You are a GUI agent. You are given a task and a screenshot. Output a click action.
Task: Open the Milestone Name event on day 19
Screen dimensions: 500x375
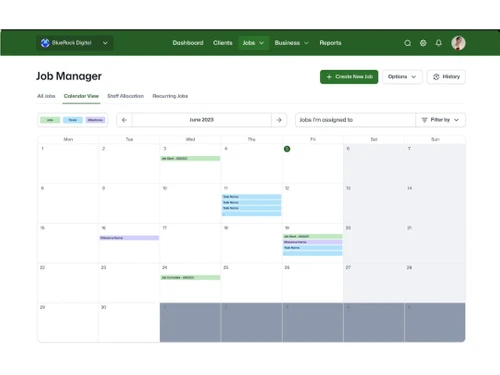pyautogui.click(x=313, y=242)
